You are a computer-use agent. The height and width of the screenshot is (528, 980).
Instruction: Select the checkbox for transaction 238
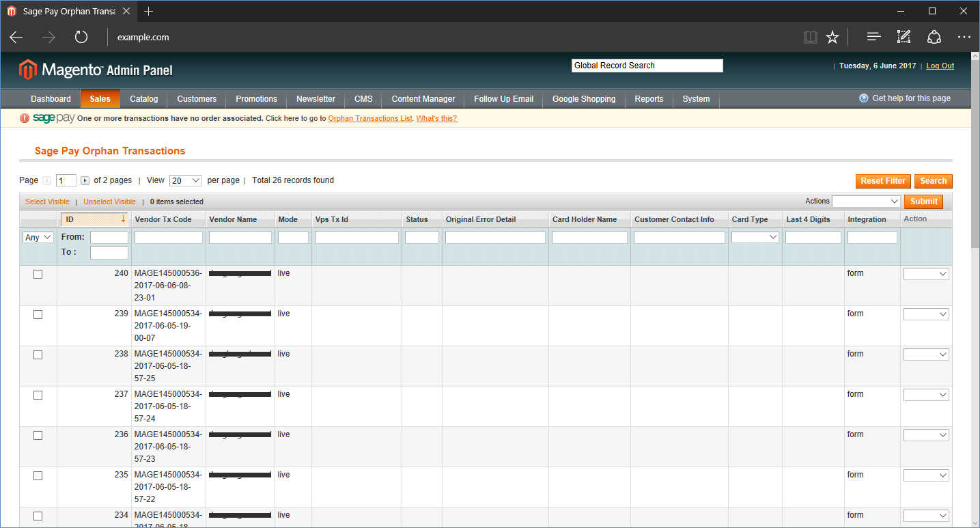coord(38,355)
